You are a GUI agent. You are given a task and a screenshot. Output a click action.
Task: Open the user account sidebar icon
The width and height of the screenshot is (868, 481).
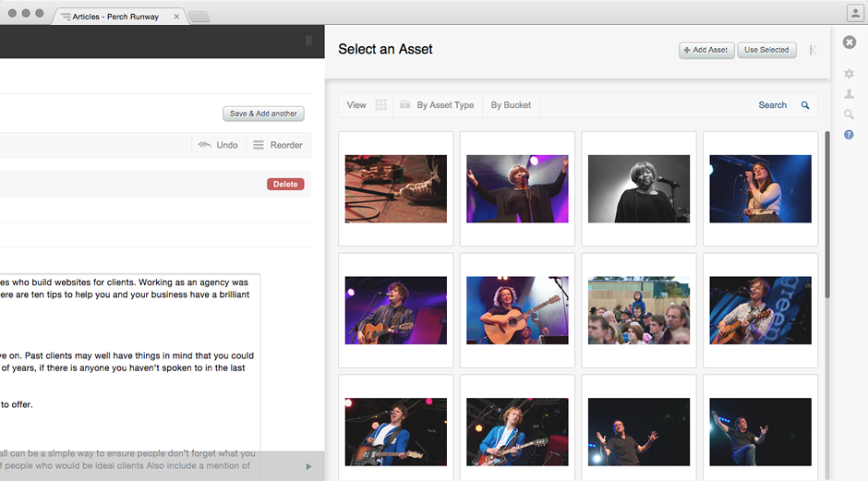(x=849, y=94)
